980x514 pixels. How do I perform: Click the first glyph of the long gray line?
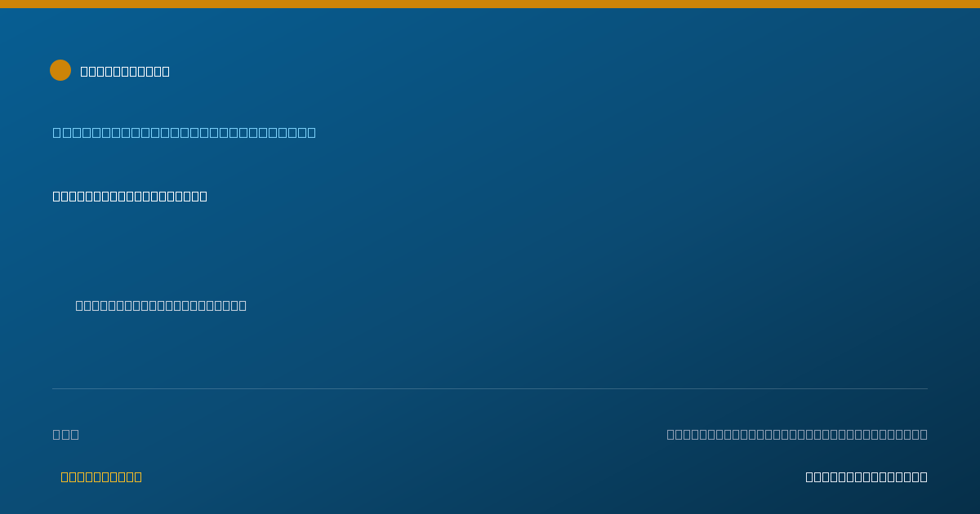click(670, 434)
